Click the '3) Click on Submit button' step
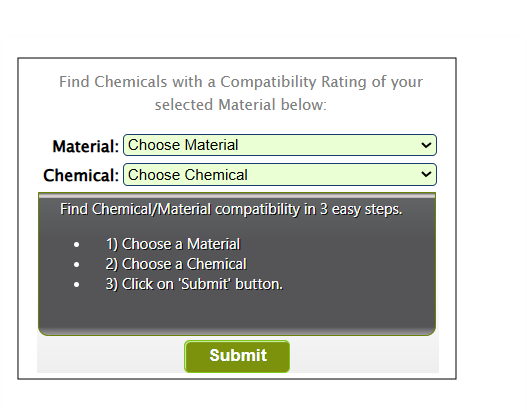 (x=194, y=285)
